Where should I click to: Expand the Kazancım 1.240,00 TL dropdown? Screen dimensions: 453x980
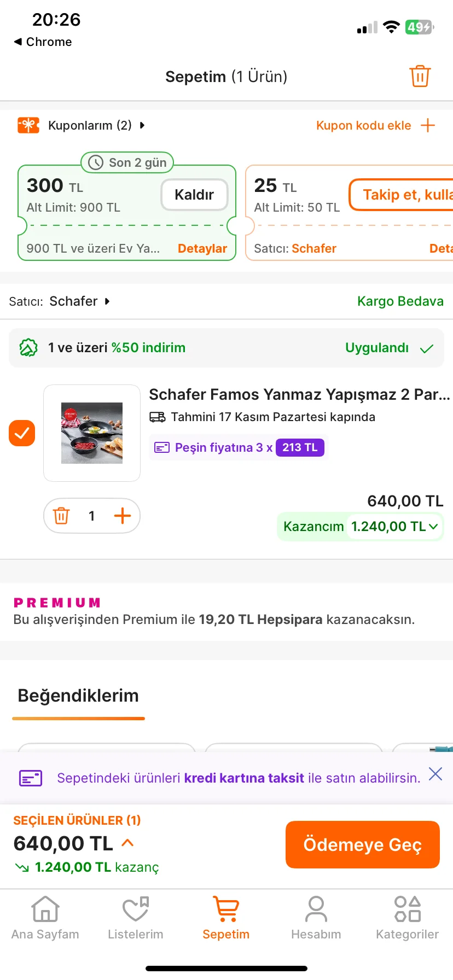point(433,527)
